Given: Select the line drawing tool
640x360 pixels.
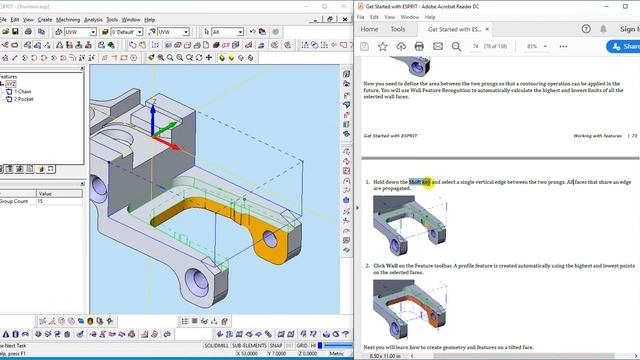Looking at the screenshot, I should [x=15, y=58].
